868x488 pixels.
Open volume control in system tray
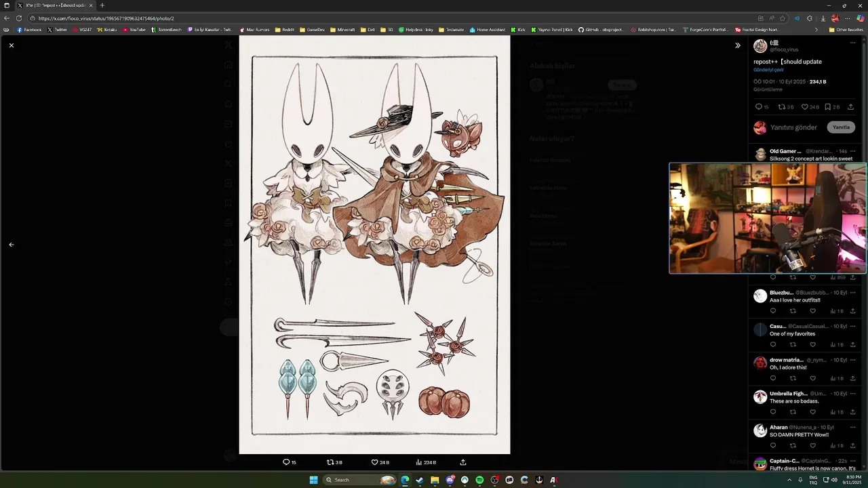834,480
